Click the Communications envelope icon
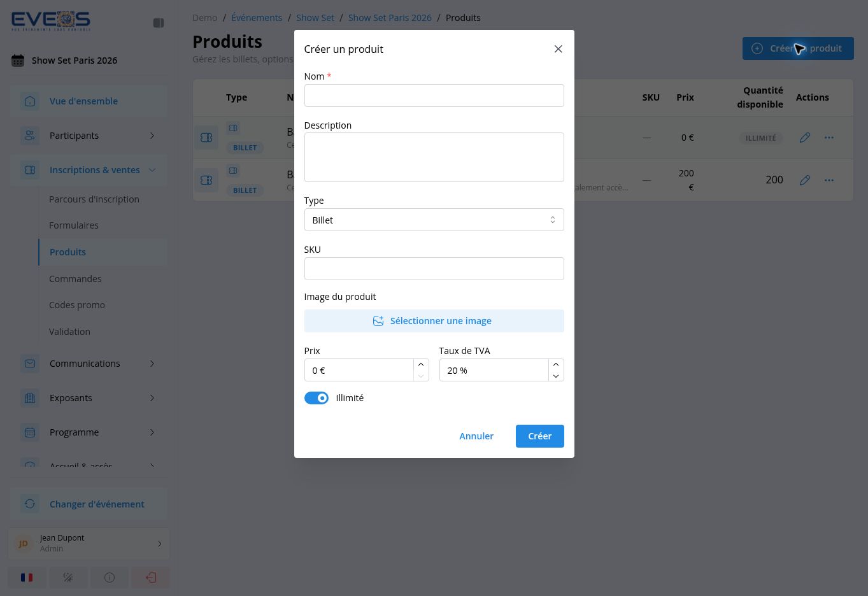 tap(30, 364)
